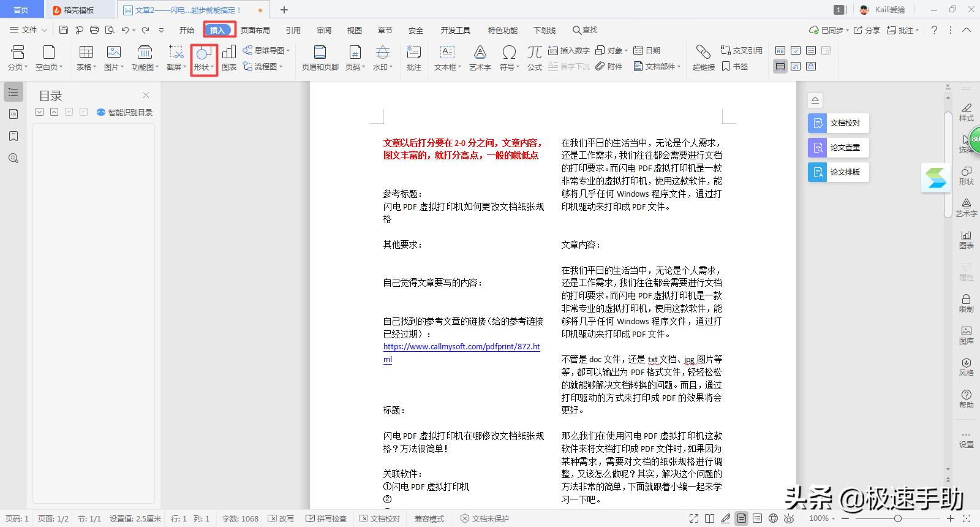Insert a 文本框 text box
Image resolution: width=980 pixels, height=527 pixels.
448,58
